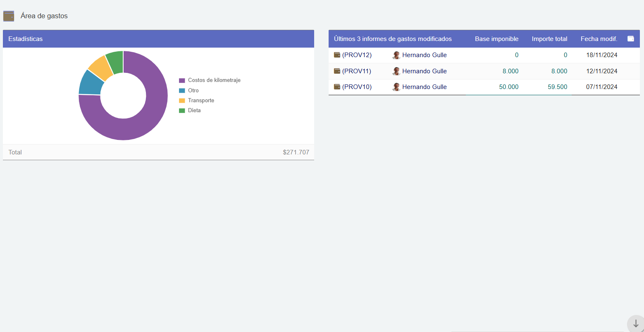This screenshot has width=644, height=332.
Task: Click the Estadísticas panel header
Action: (x=26, y=39)
